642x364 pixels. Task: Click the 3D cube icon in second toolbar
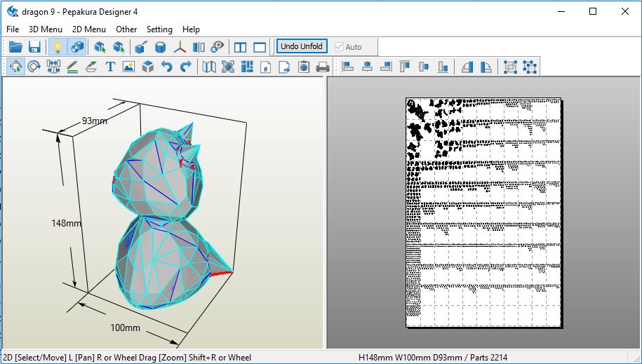click(x=148, y=67)
